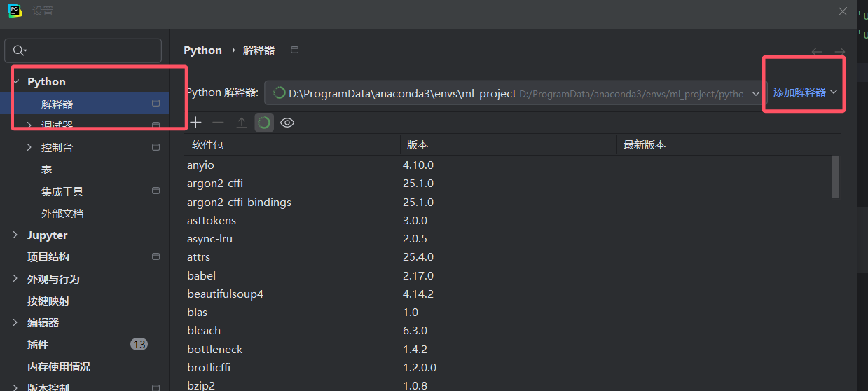Viewport: 868px width, 391px height.
Task: Click the 13 badge next to 插件
Action: pyautogui.click(x=139, y=344)
